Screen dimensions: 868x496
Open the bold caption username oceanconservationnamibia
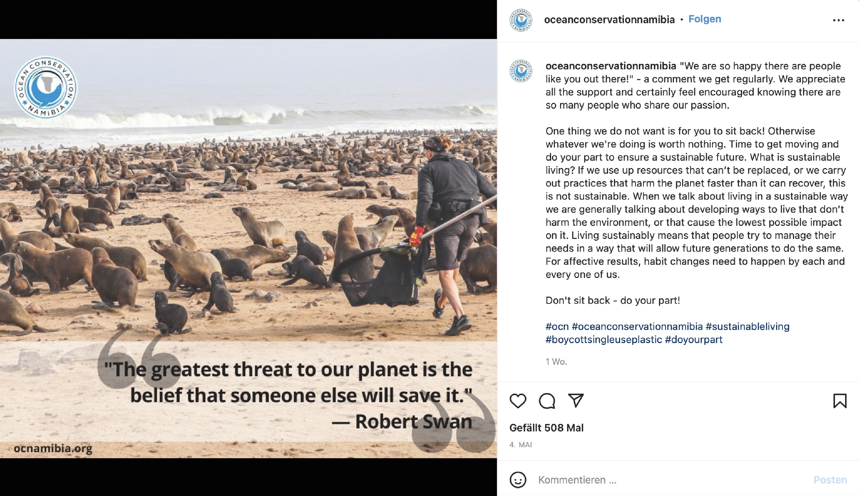(x=611, y=66)
